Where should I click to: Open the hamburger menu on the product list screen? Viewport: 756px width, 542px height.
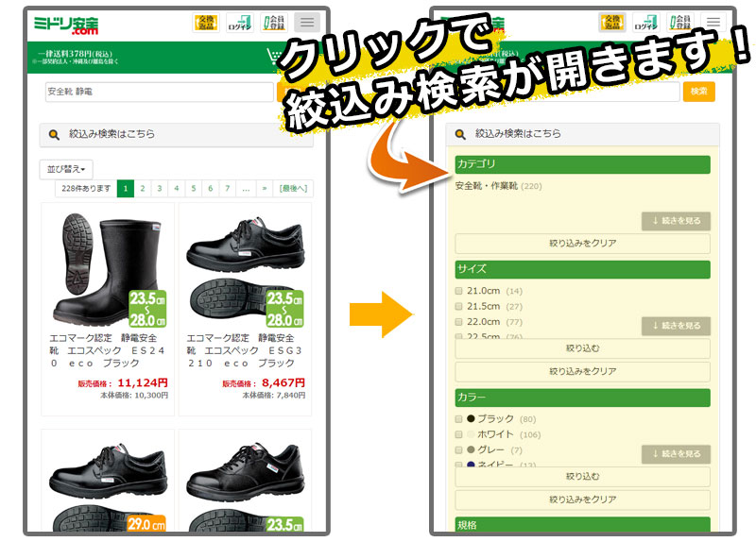307,22
